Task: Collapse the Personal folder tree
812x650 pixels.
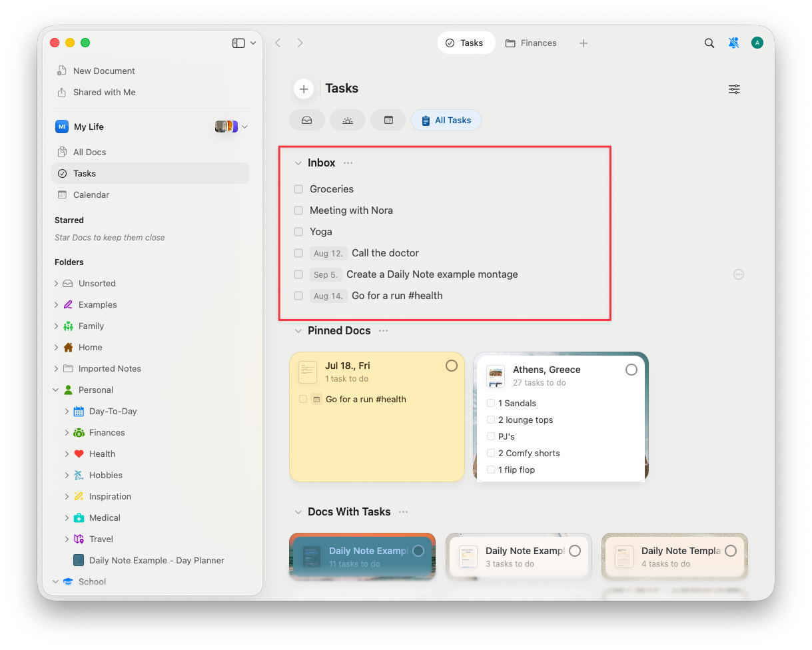Action: pos(56,390)
